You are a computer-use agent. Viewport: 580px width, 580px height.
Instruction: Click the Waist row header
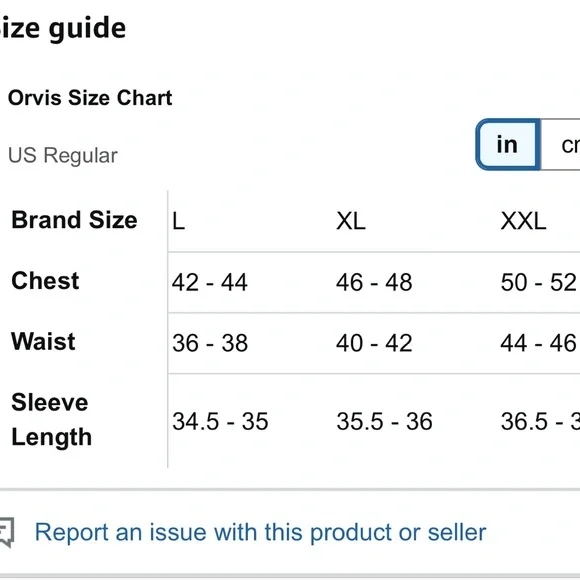[43, 341]
